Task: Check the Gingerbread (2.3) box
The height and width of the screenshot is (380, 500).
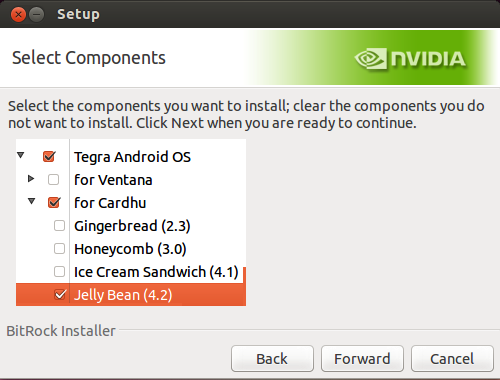Action: point(59,226)
